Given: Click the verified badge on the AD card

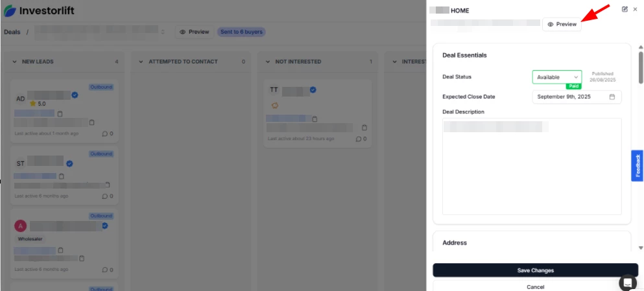Looking at the screenshot, I should pyautogui.click(x=75, y=95).
